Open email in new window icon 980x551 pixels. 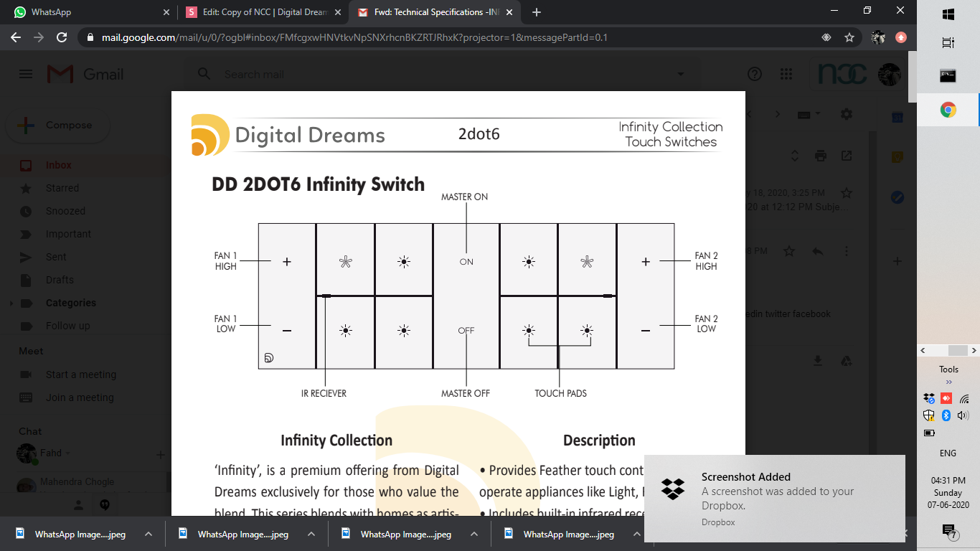(847, 156)
